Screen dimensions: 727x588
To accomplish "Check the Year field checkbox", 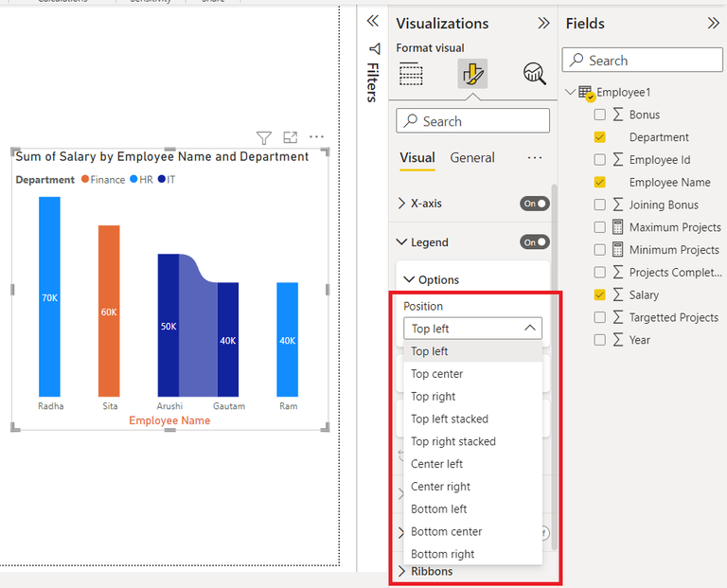I will [599, 340].
